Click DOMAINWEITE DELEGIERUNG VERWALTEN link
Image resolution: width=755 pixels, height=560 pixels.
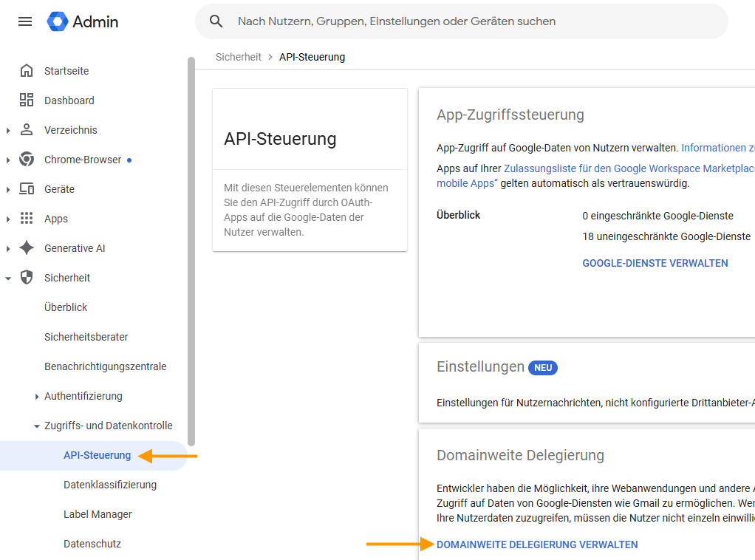click(537, 544)
